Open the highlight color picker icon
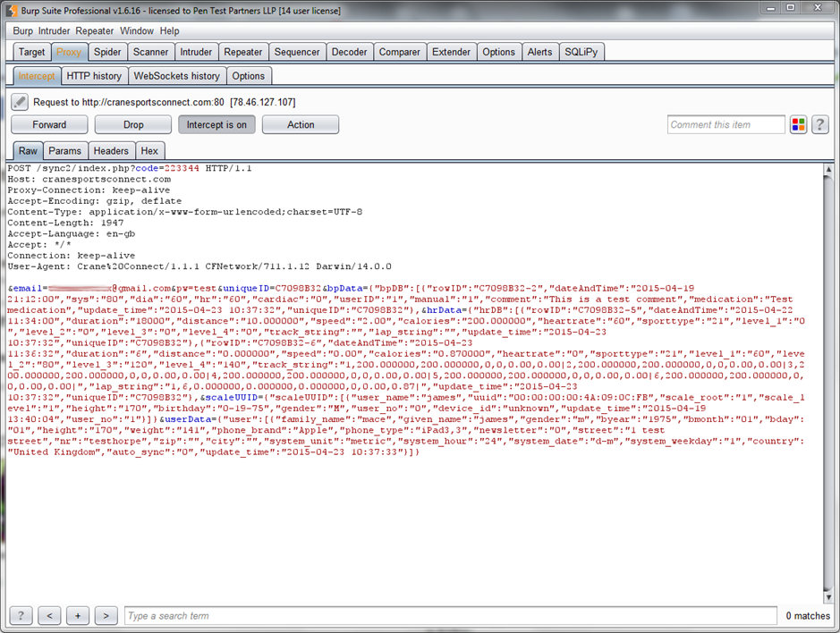This screenshot has height=633, width=840. click(x=798, y=125)
